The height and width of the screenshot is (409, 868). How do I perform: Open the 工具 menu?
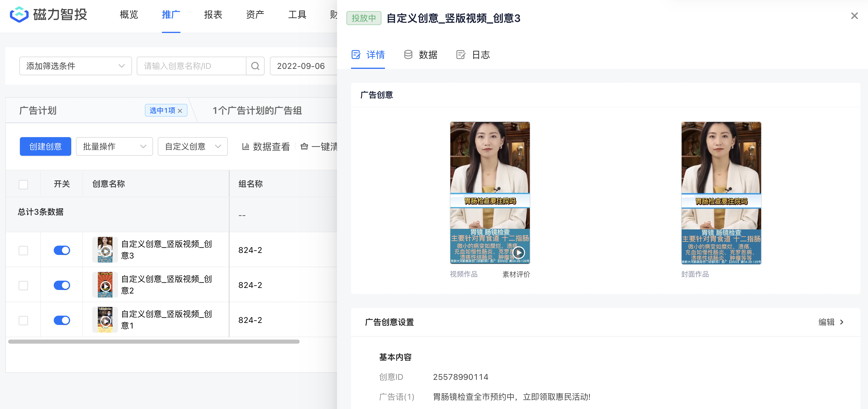click(x=297, y=15)
